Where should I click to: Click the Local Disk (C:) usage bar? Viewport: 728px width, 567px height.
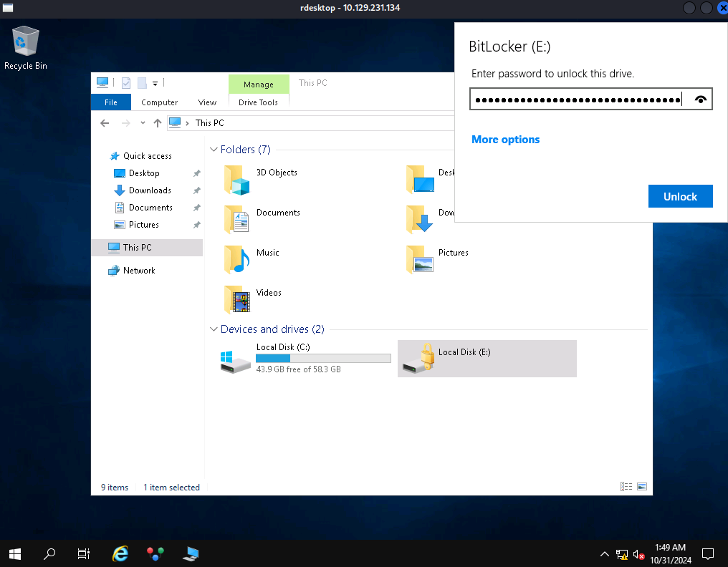(323, 358)
